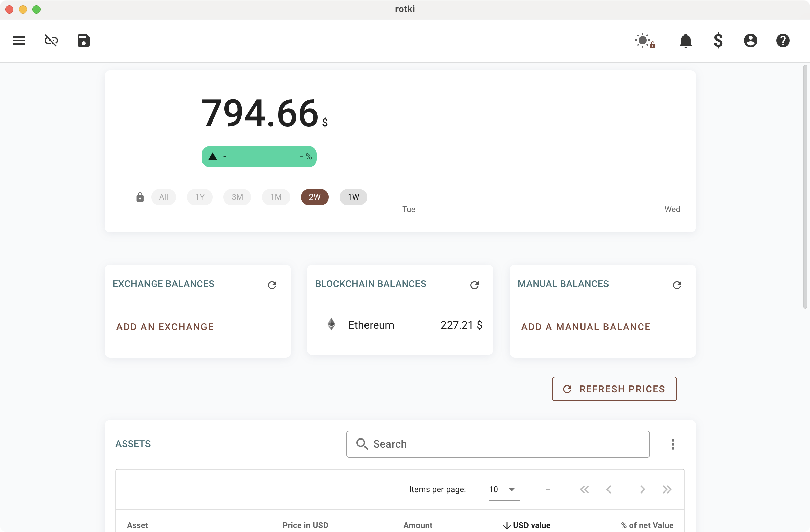Open the user account menu
This screenshot has width=810, height=532.
750,41
